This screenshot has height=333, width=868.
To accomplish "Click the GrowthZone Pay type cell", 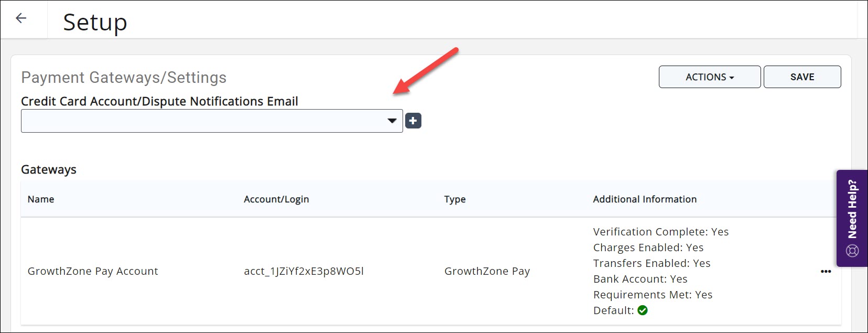I will point(487,271).
